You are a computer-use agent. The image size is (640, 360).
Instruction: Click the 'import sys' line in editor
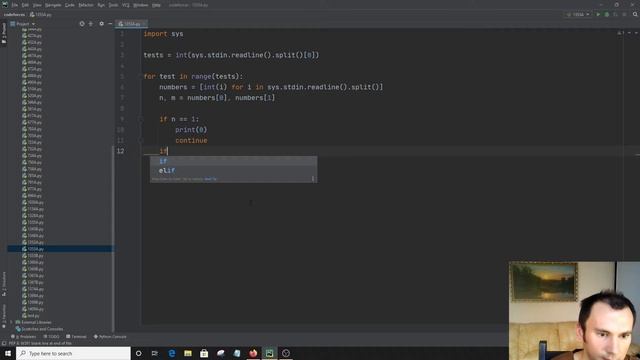[x=163, y=34]
